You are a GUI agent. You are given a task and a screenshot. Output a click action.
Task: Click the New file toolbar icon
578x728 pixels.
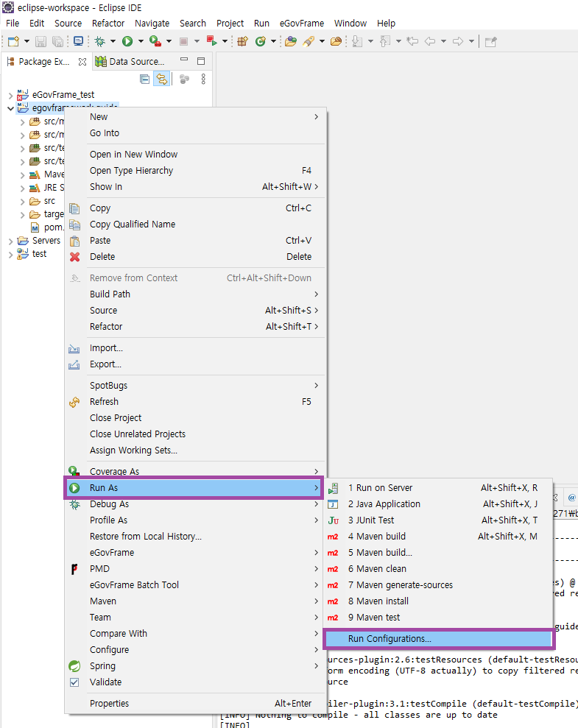coord(13,41)
